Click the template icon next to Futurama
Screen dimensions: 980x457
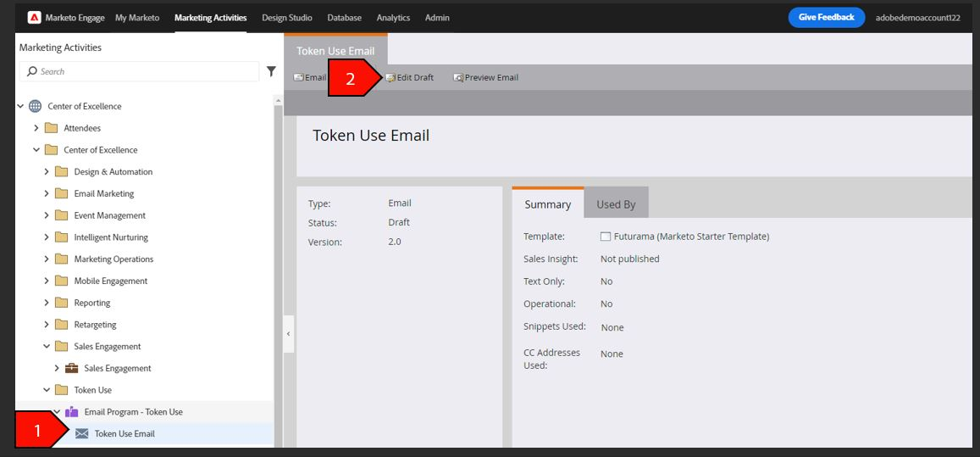tap(605, 237)
